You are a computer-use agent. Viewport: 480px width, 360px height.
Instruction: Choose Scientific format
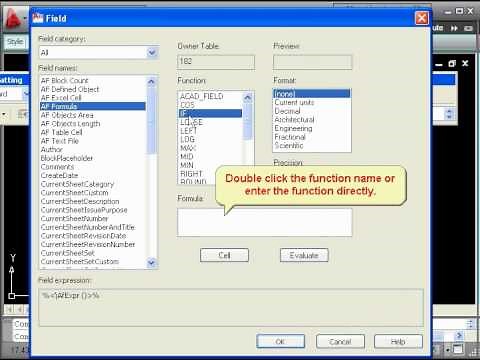[x=289, y=146]
